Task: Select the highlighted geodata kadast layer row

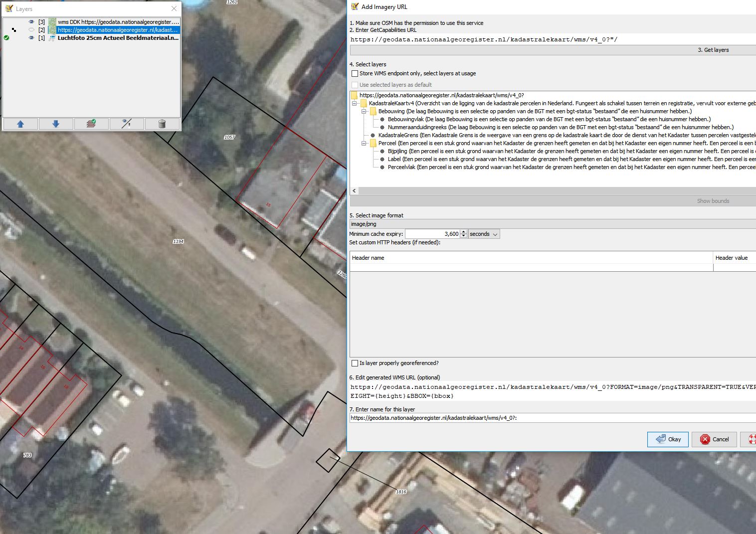Action: point(118,30)
